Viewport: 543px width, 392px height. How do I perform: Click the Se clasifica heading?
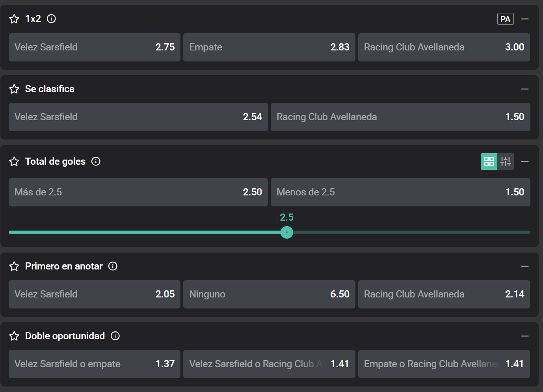point(50,89)
